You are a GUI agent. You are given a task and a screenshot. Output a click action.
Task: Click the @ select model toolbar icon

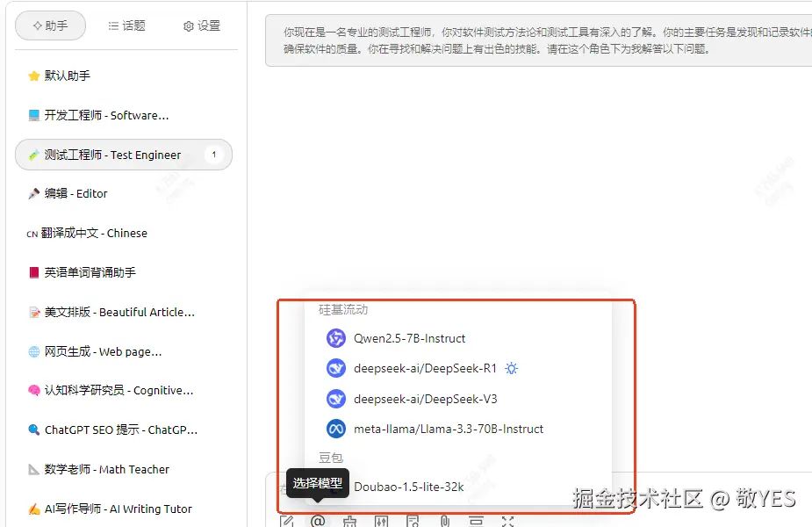tap(318, 521)
